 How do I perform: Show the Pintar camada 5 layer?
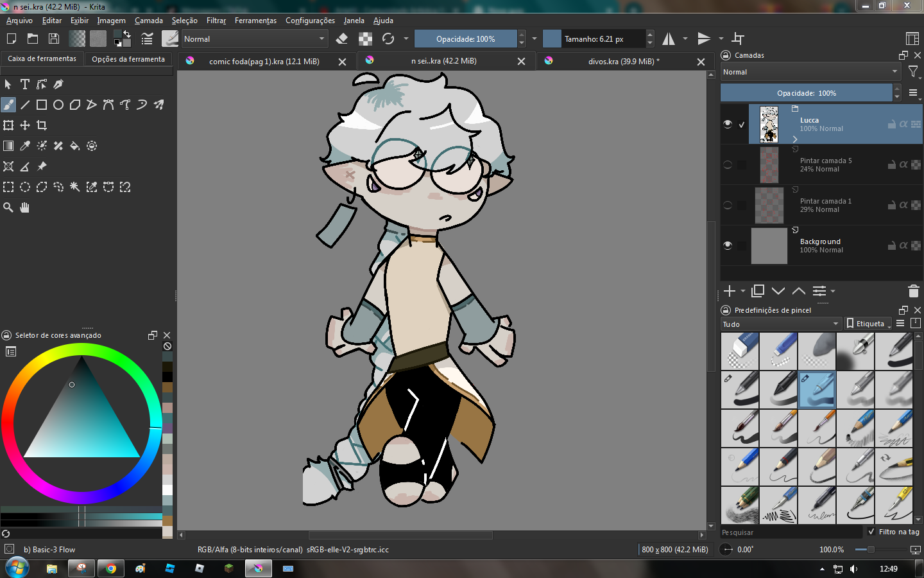pos(728,164)
